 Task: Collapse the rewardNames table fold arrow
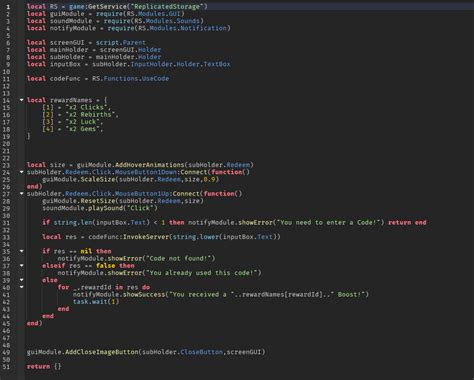[x=21, y=100]
